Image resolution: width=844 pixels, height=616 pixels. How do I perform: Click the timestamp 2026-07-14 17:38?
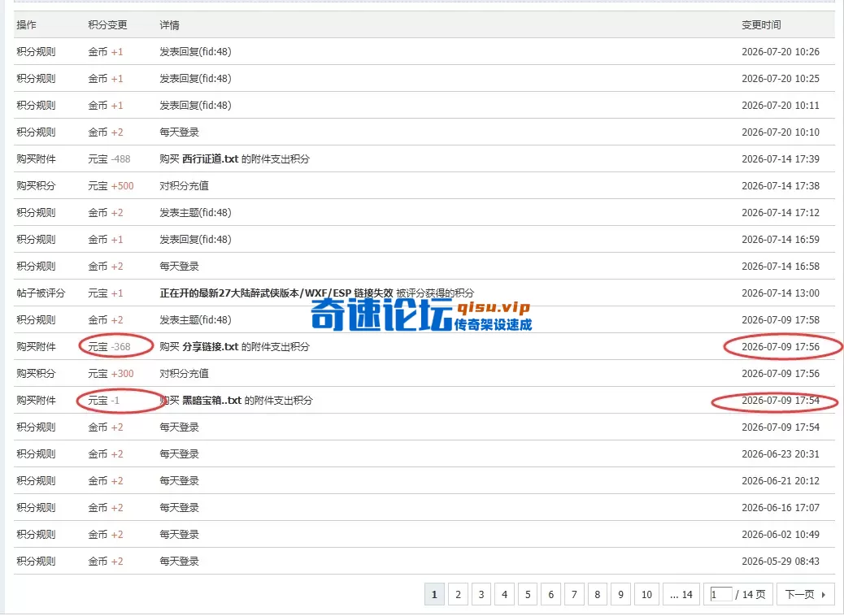click(781, 186)
